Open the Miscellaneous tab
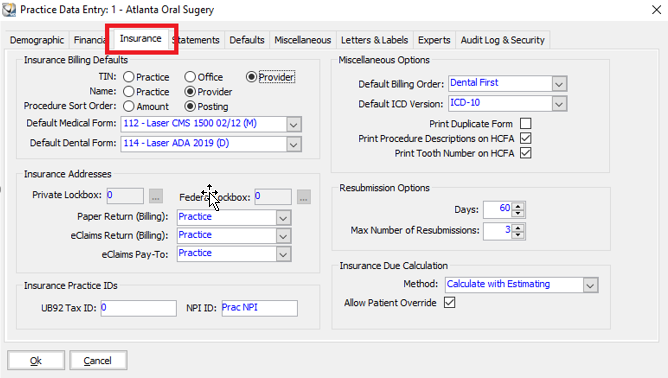668x378 pixels. [302, 40]
